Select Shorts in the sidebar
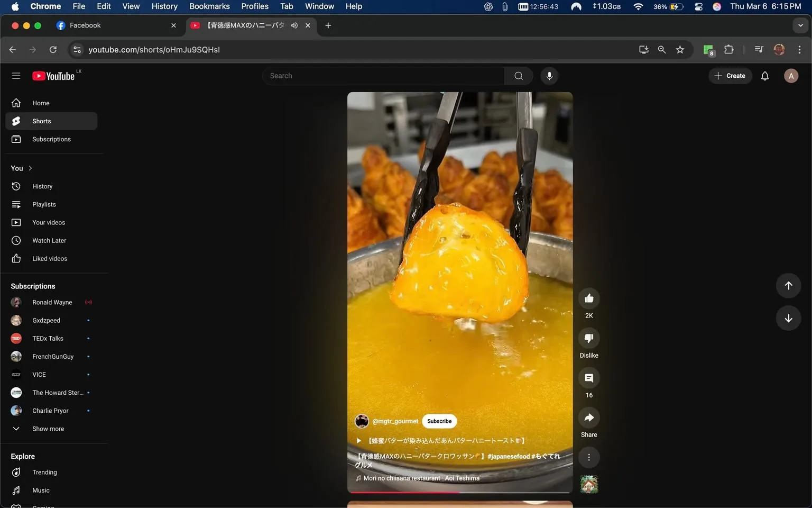This screenshot has height=508, width=812. tap(41, 121)
